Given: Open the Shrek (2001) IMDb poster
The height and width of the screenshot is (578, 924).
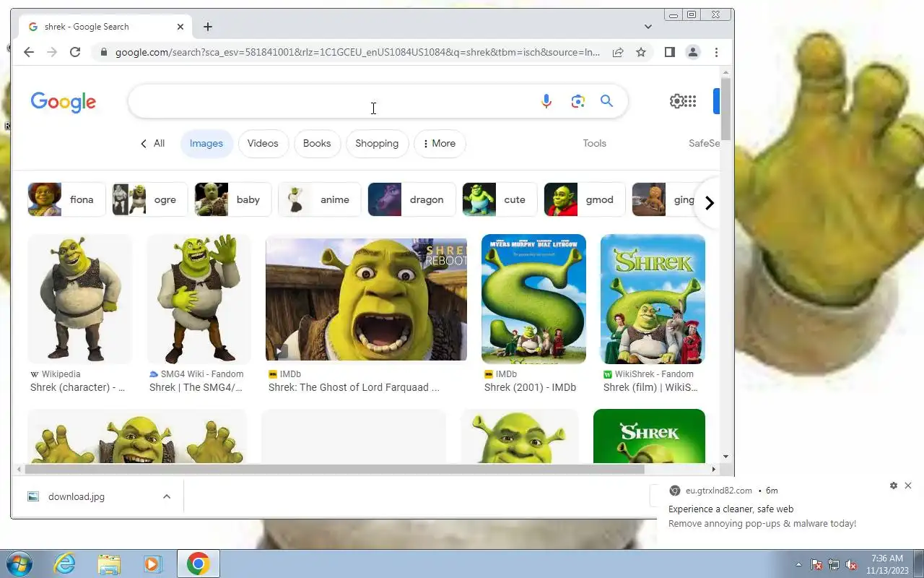Looking at the screenshot, I should point(533,298).
